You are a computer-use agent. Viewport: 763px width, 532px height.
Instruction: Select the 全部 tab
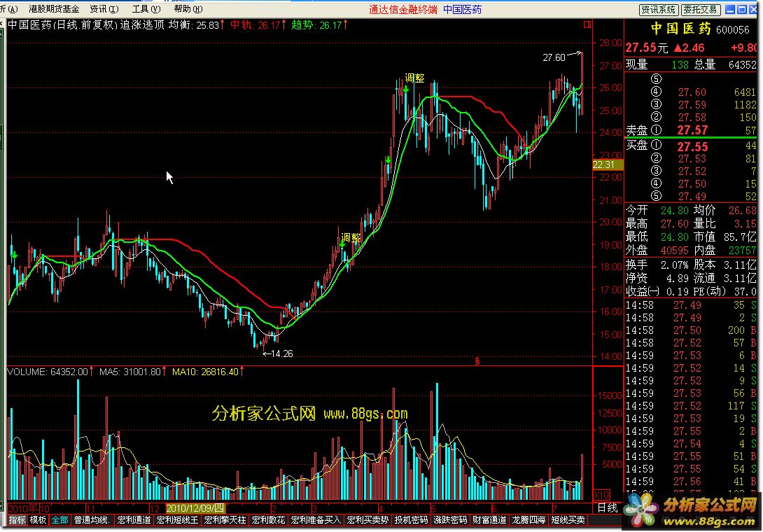60,520
